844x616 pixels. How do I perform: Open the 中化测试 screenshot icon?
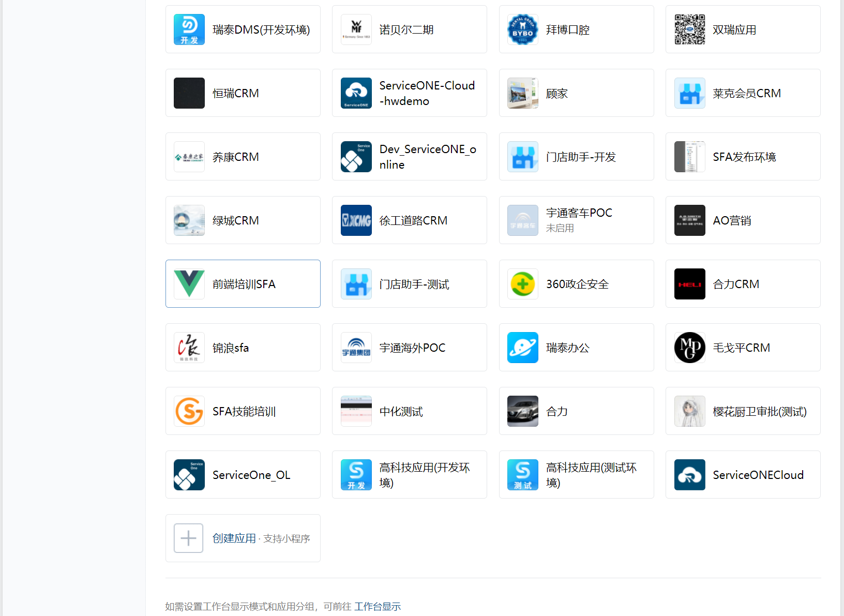point(356,411)
